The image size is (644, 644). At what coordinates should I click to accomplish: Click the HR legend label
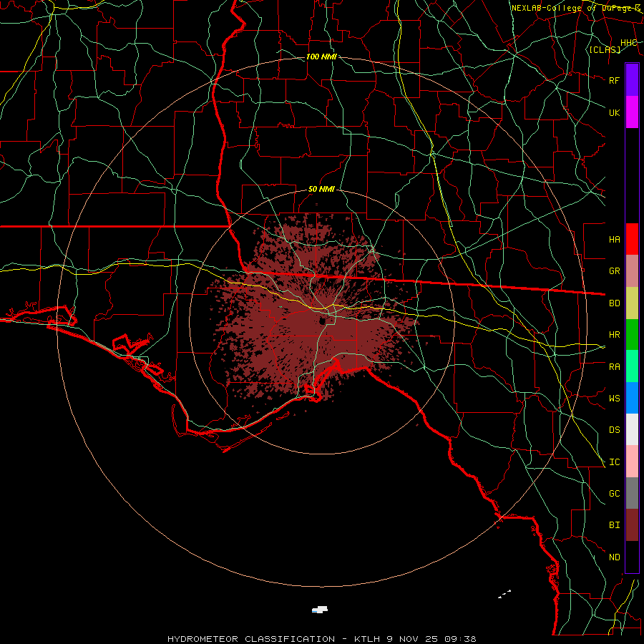615,335
